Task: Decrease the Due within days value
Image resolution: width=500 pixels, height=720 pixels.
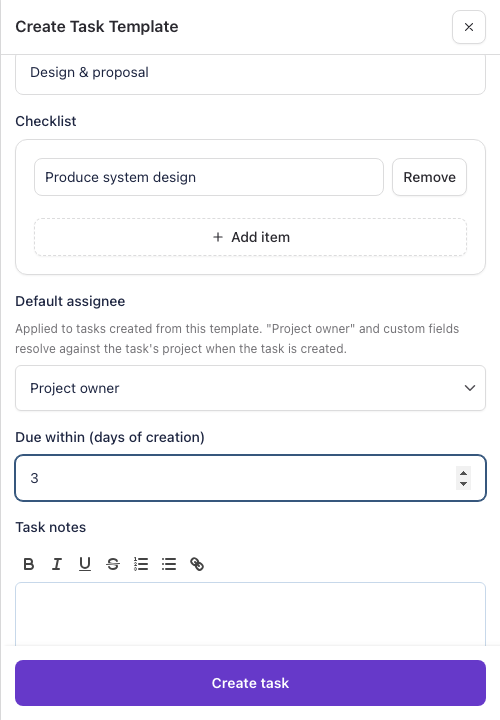Action: [x=463, y=484]
